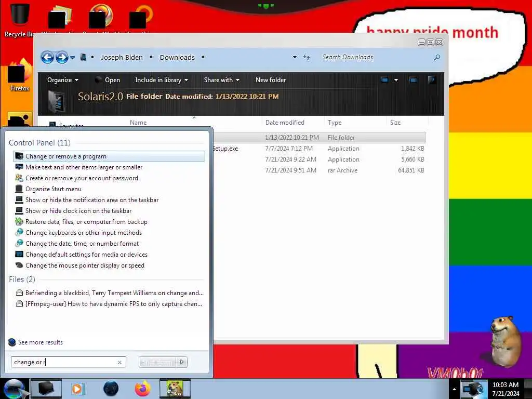Screen dimensions: 532x399
Task: Open the dark globe browser taskbar icon
Action: pos(111,389)
